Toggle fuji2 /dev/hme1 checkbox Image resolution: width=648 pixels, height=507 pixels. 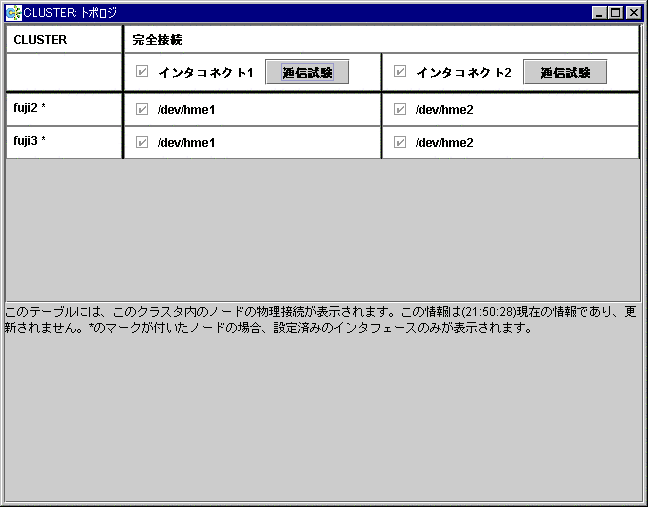point(142,109)
